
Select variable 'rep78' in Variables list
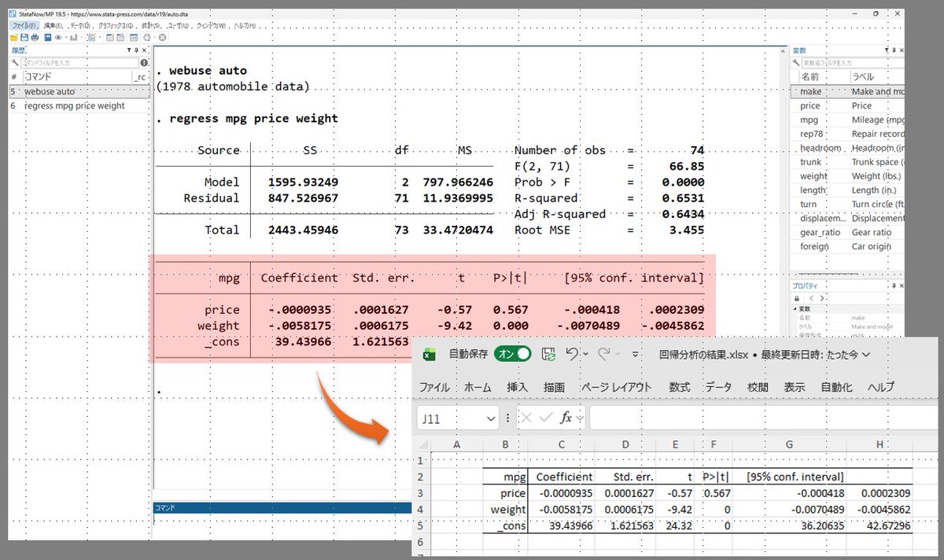click(x=848, y=134)
